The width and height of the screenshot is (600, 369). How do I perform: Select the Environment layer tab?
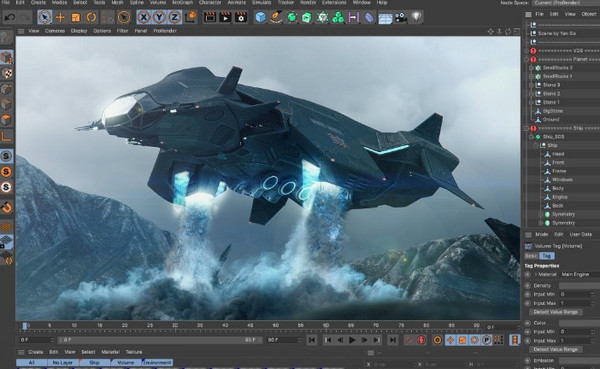click(157, 362)
